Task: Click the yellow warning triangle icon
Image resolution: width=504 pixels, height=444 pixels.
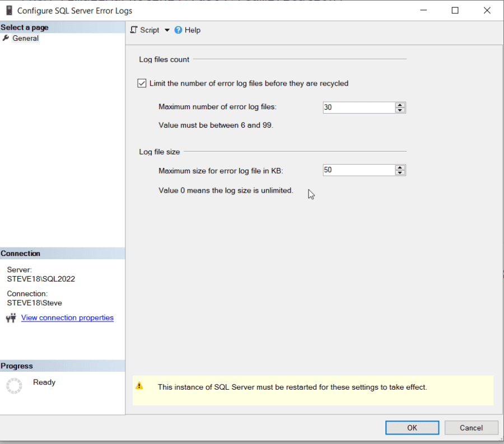Action: coord(140,387)
